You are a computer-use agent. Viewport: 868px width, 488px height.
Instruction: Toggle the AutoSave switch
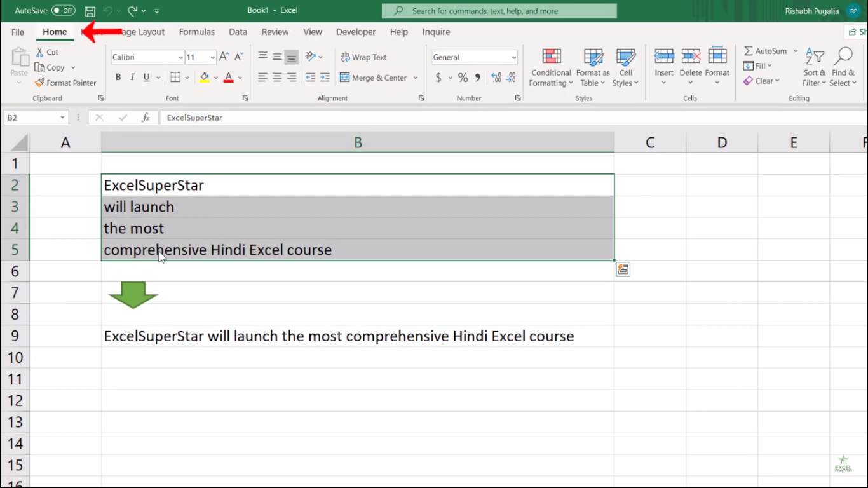coord(64,11)
